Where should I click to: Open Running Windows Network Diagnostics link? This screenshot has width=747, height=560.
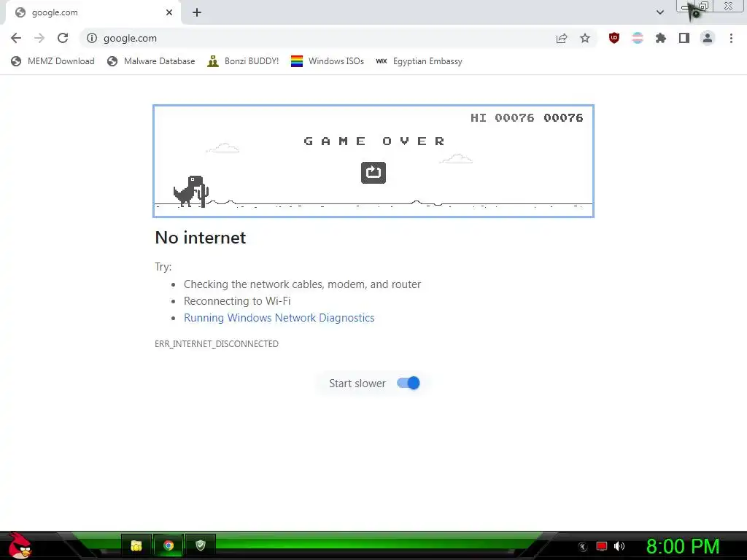point(279,318)
